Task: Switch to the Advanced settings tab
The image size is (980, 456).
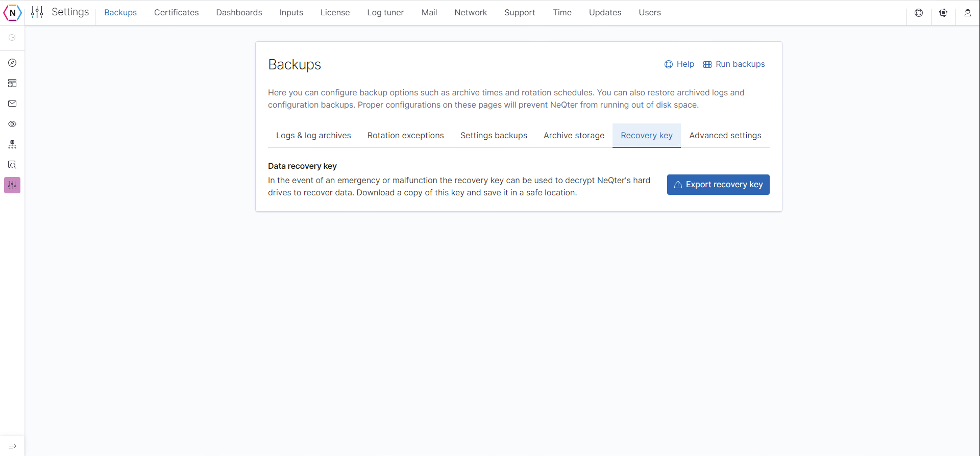Action: [725, 136]
